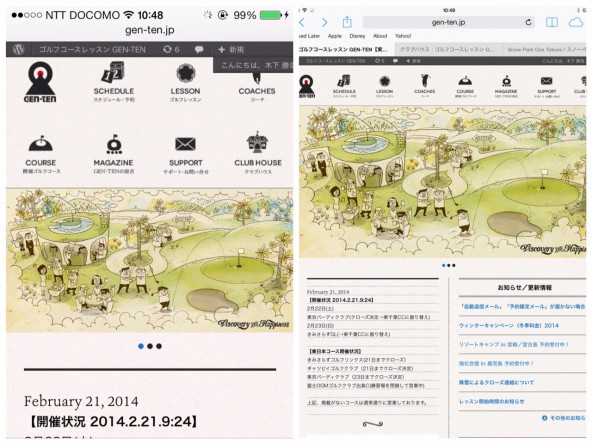Click February 21, 2014 date in phone view
This screenshot has height=444, width=592.
tap(81, 401)
